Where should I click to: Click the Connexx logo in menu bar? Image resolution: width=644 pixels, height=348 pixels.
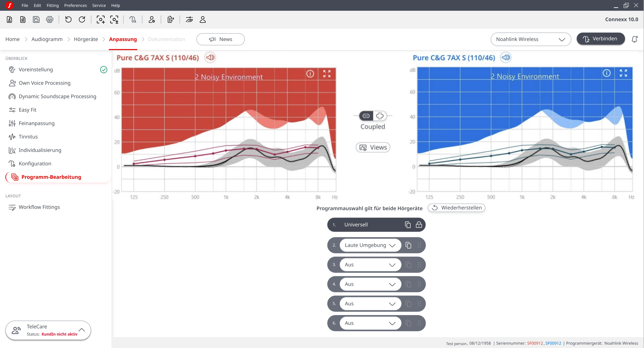click(9, 5)
